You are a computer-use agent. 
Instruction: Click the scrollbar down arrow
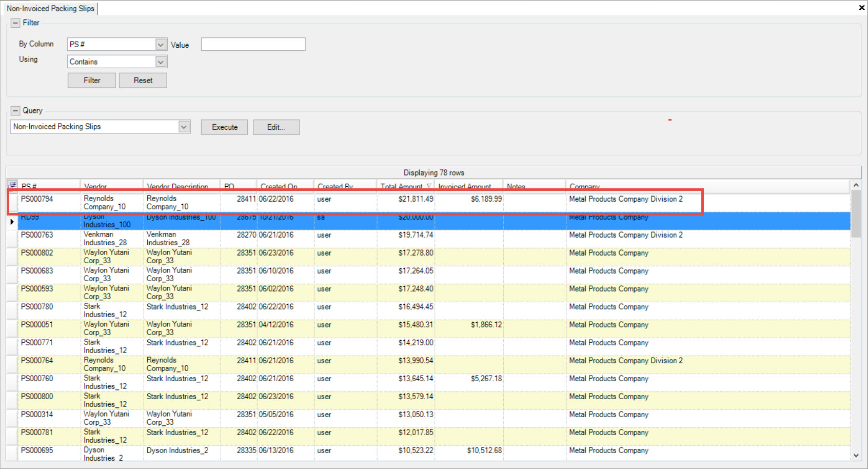point(856,455)
